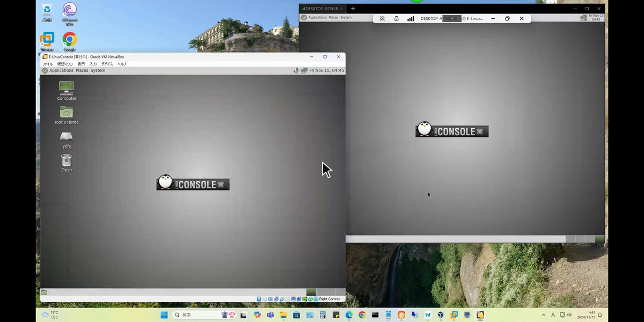Viewport: 644px width, 322px height.
Task: Open Microsoft Edge from the taskbar
Action: coord(349,315)
